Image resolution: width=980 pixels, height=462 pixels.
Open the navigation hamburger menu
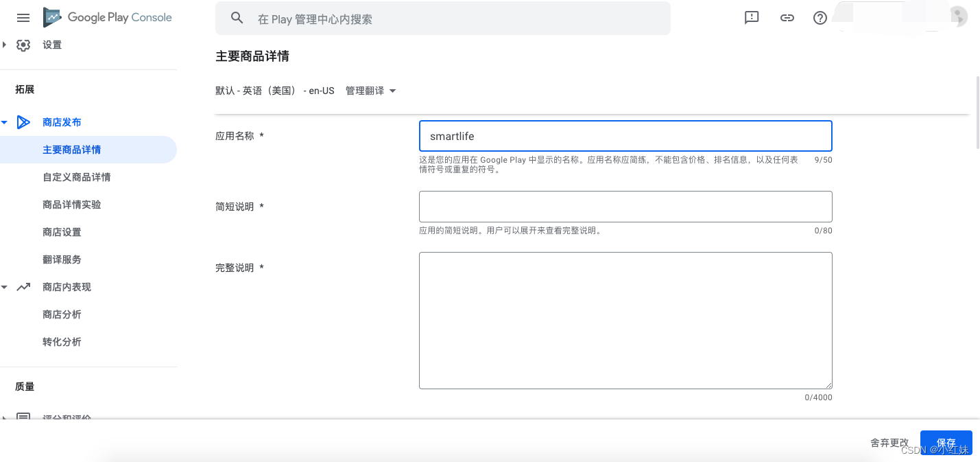click(23, 17)
